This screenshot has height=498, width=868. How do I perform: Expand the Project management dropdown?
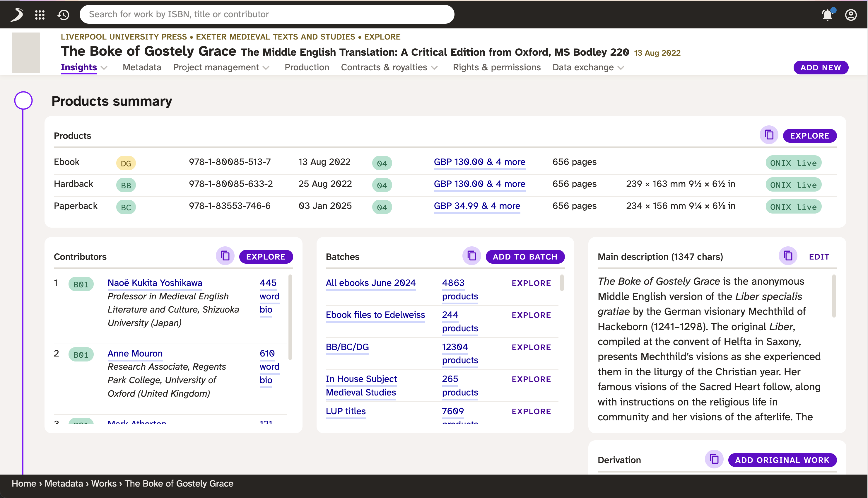coord(266,68)
